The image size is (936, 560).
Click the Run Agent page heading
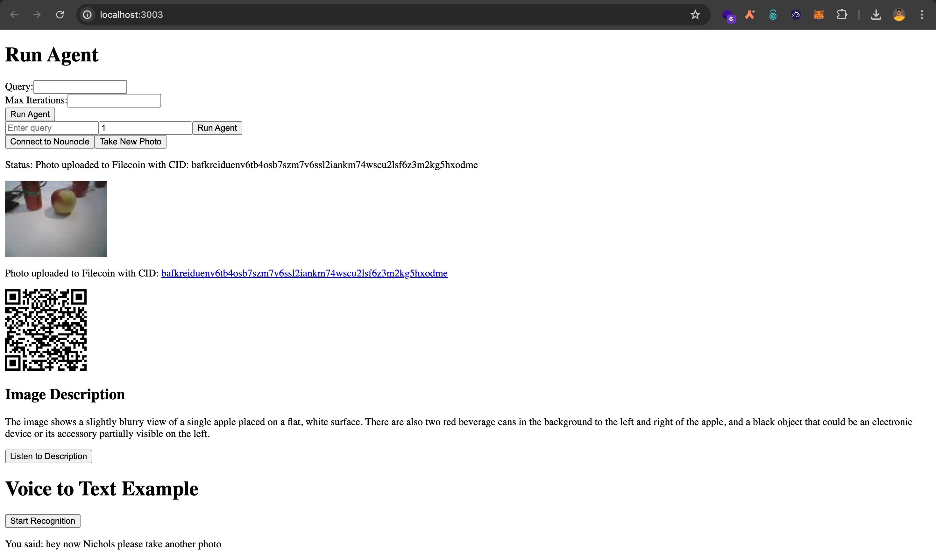point(52,55)
